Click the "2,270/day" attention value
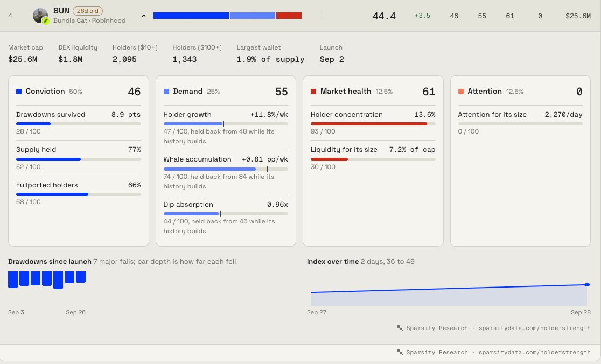This screenshot has width=601, height=364. [x=564, y=115]
